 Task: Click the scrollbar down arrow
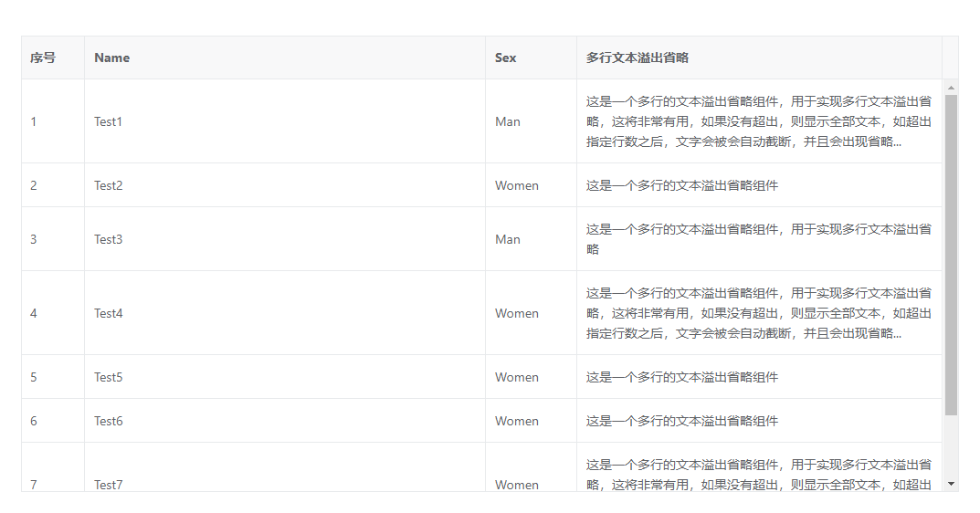(951, 484)
